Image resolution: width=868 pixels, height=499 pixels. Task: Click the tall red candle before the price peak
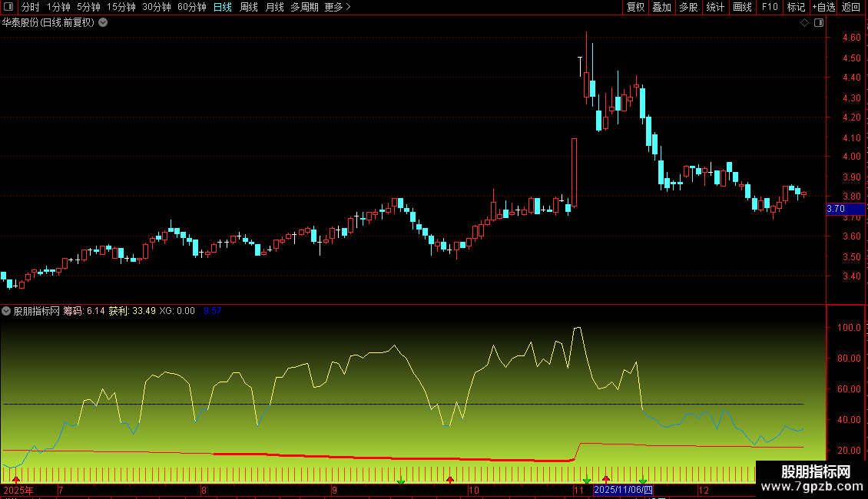tap(574, 173)
